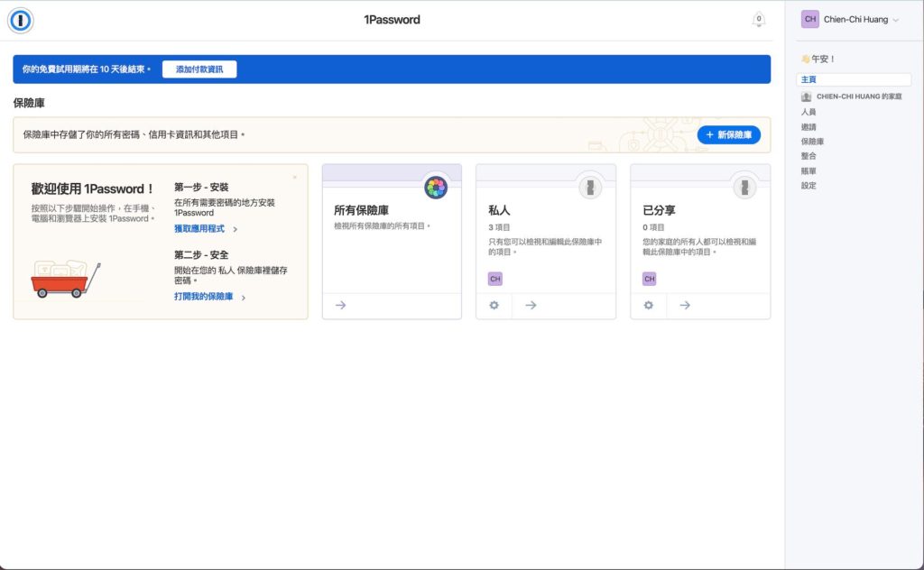924x570 pixels.
Task: Open settings gear on the 已分享 vault
Action: click(648, 305)
